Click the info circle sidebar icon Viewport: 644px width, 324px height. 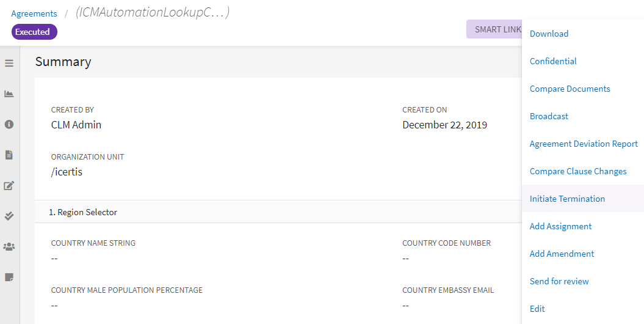click(x=9, y=124)
